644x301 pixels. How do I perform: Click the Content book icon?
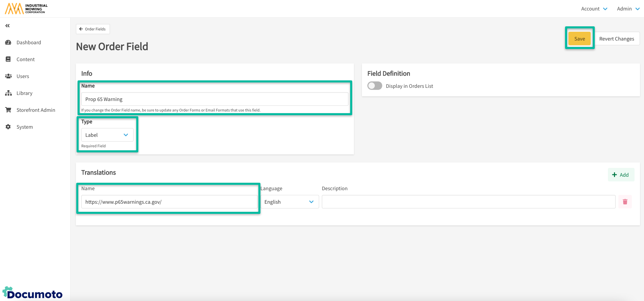[8, 59]
